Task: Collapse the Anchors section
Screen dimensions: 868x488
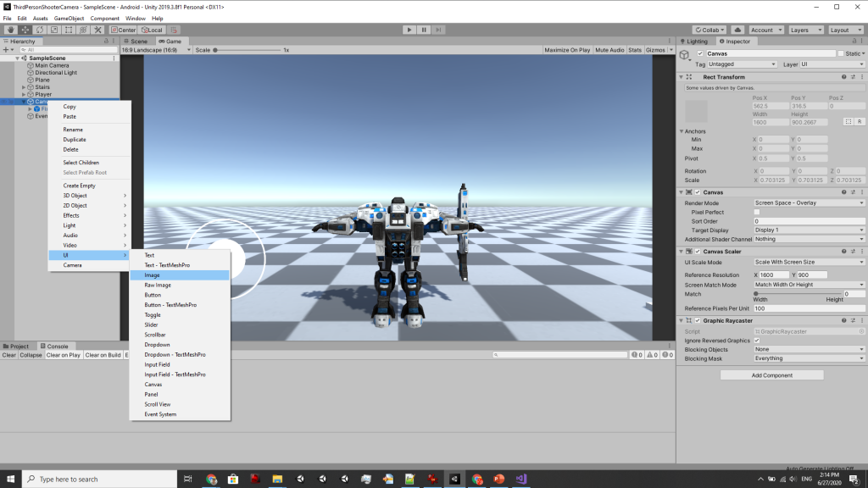Action: tap(682, 131)
